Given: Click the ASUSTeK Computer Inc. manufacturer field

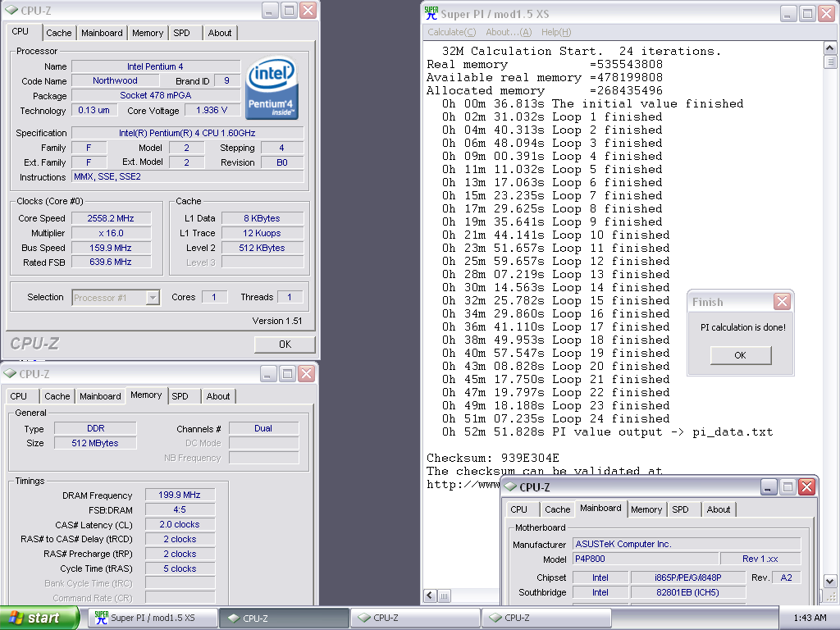Looking at the screenshot, I should pos(687,545).
